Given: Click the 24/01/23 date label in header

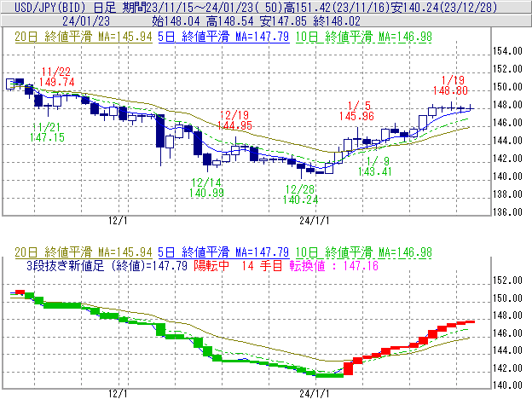Looking at the screenshot, I should pos(86,21).
